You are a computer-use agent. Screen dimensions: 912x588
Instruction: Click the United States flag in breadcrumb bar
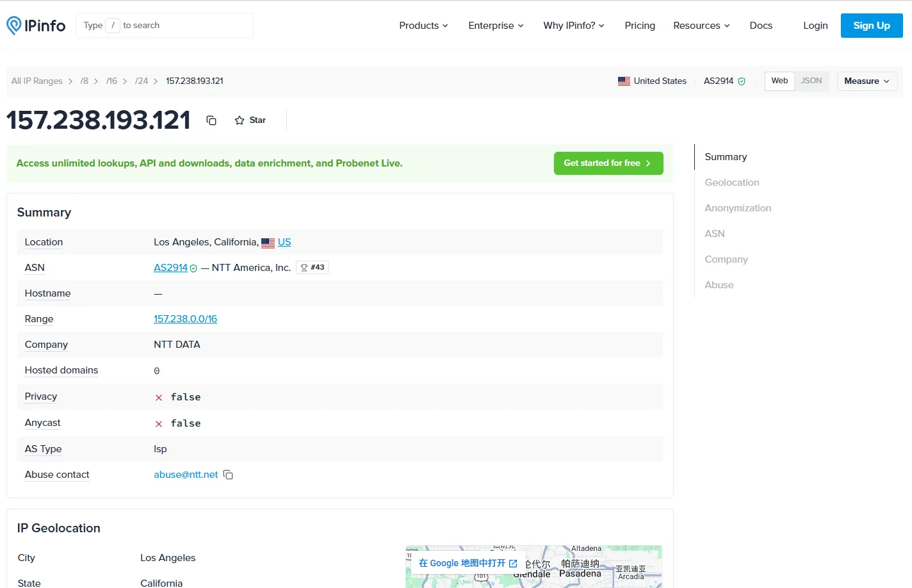[624, 81]
